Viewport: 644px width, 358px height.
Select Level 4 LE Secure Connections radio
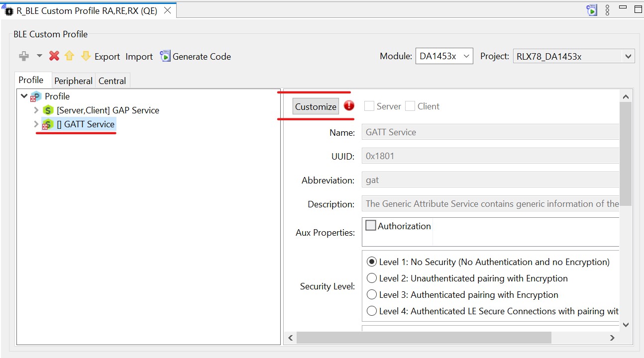click(x=372, y=311)
